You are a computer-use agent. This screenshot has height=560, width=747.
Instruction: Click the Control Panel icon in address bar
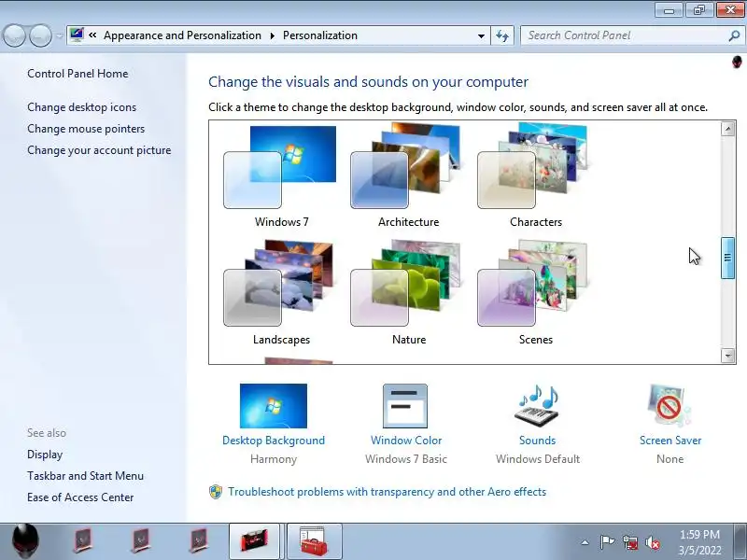click(77, 35)
